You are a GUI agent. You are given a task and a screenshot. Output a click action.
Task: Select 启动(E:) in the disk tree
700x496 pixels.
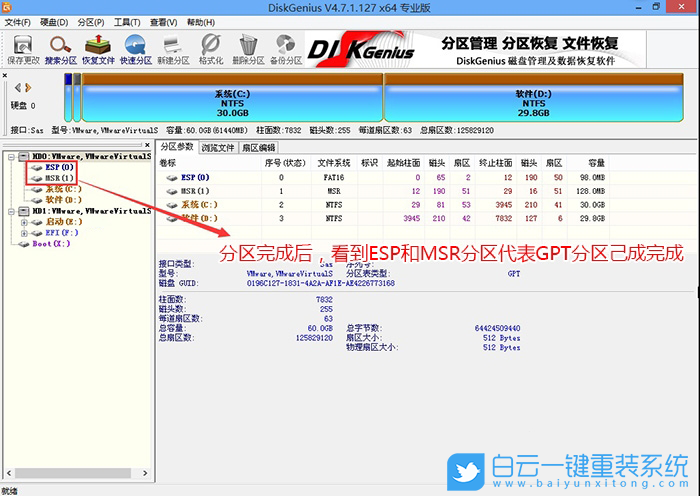tap(64, 222)
